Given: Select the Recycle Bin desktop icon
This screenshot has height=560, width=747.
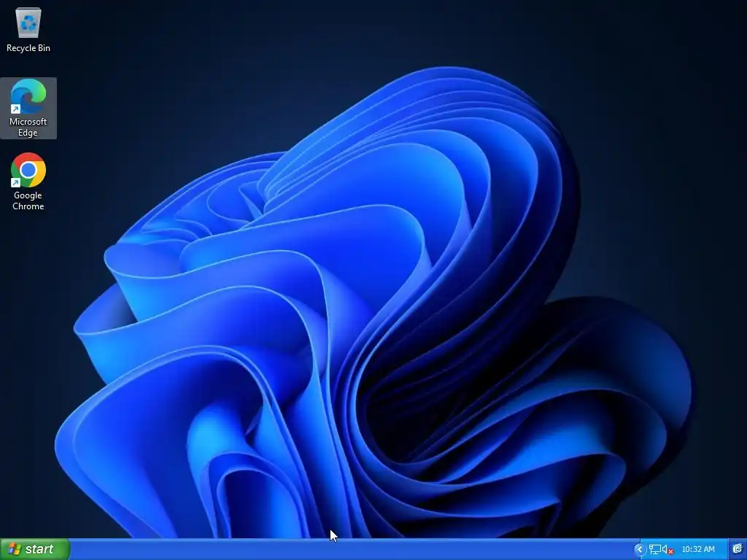Looking at the screenshot, I should (28, 23).
